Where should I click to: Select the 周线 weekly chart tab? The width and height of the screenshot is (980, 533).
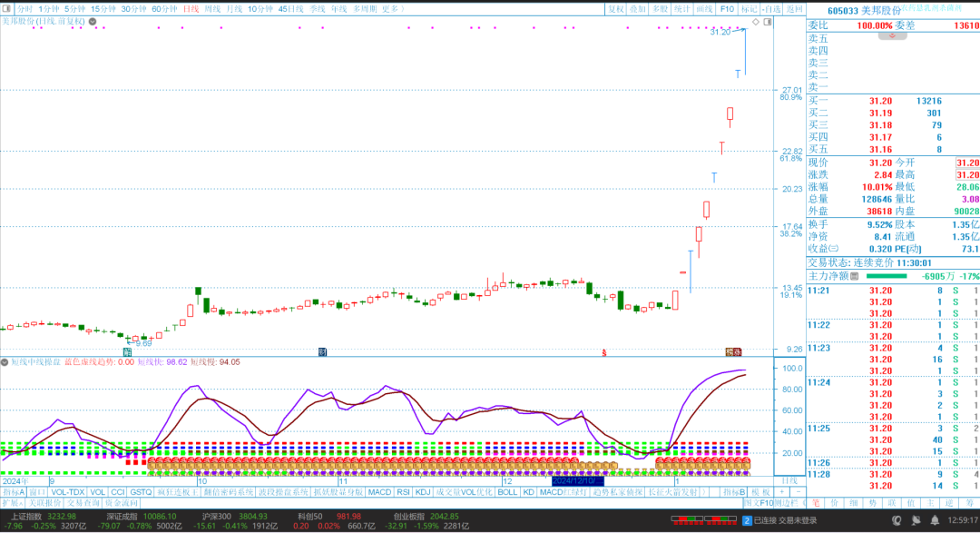(x=212, y=9)
